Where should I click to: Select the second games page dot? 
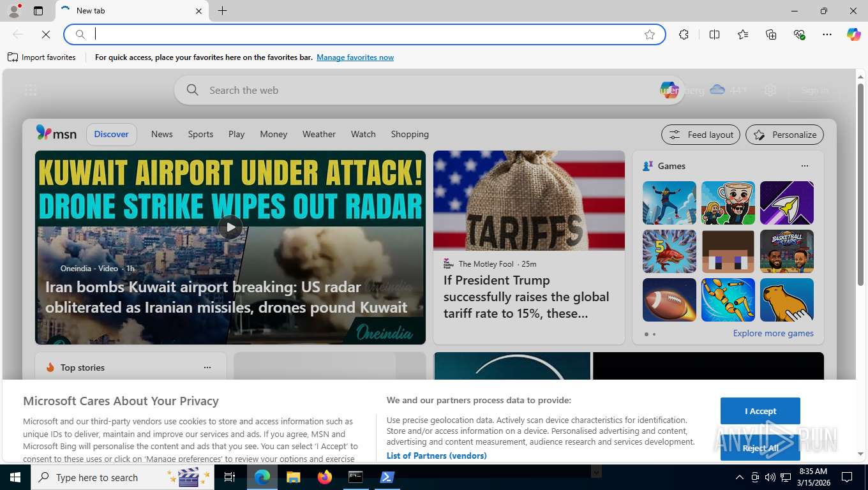tap(654, 334)
